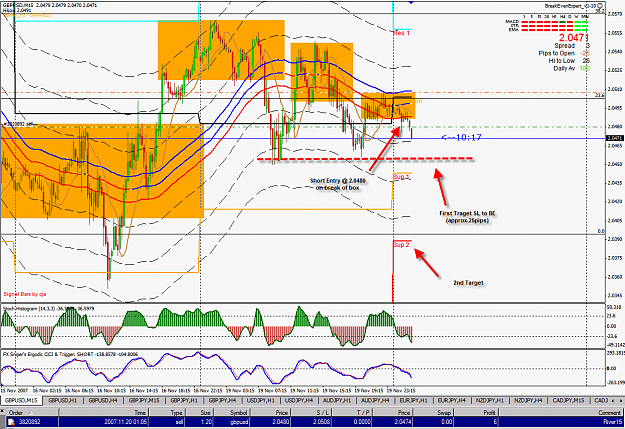
Task: Sort trades by the Symbol column header
Action: pos(232,412)
